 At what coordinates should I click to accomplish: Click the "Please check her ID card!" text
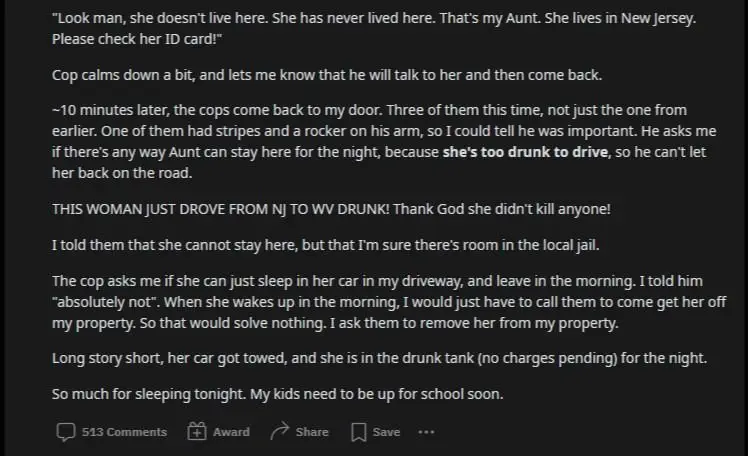pos(137,39)
